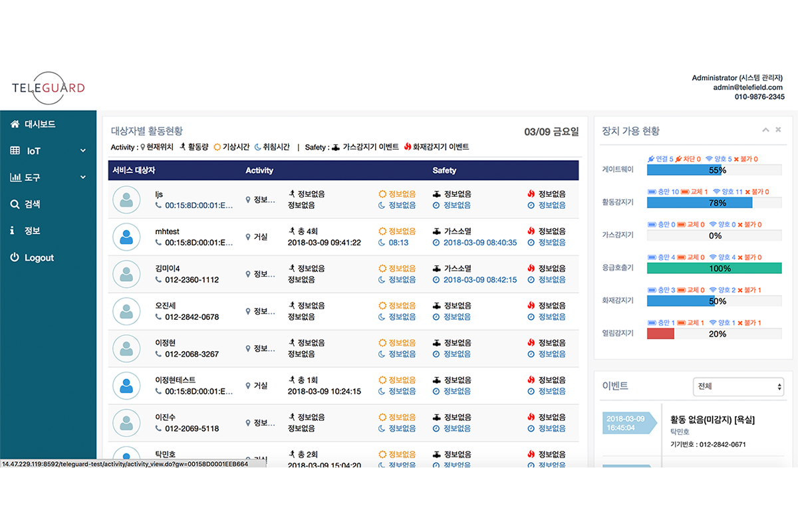Click mhtest's blue user avatar
This screenshot has width=798, height=532.
(x=126, y=237)
